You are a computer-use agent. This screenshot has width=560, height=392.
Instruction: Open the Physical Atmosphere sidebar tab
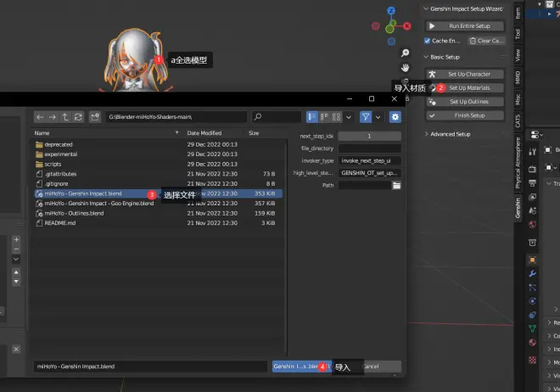tap(518, 164)
